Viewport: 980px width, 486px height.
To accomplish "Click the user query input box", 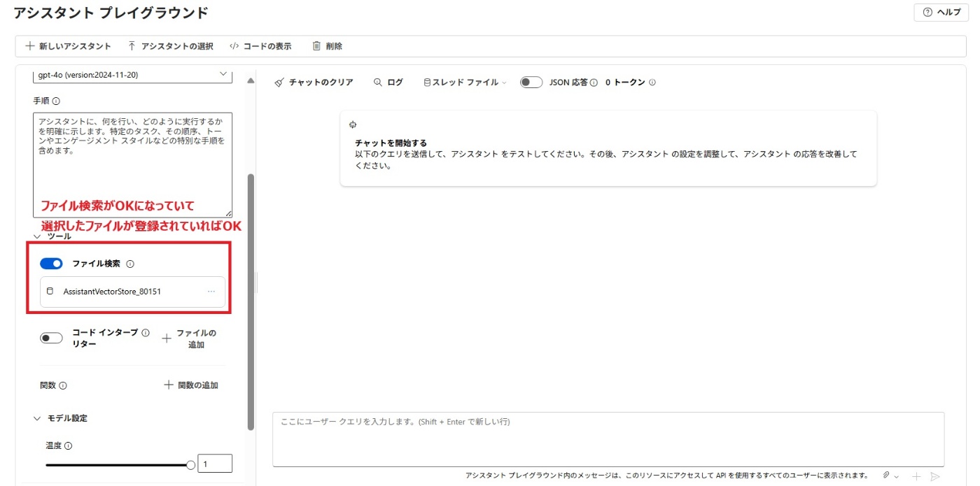I will pyautogui.click(x=608, y=439).
